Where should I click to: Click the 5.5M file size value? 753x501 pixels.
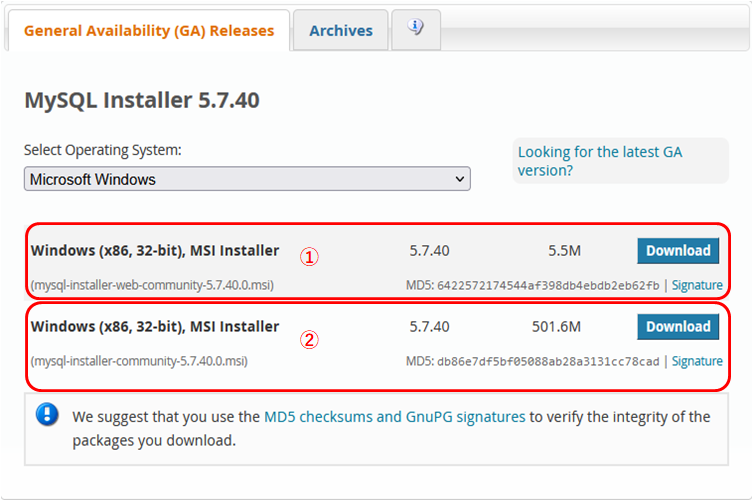(x=564, y=251)
